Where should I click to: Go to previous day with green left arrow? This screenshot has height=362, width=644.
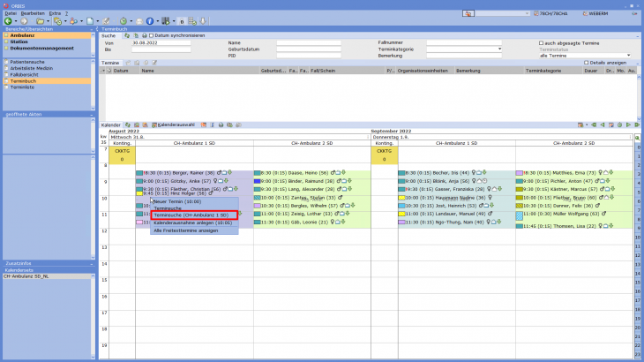click(602, 125)
